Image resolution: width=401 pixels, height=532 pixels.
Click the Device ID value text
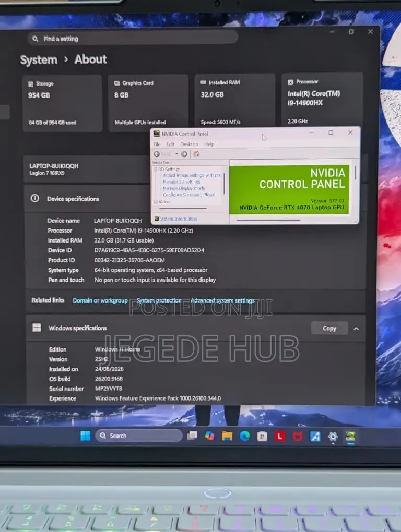149,250
